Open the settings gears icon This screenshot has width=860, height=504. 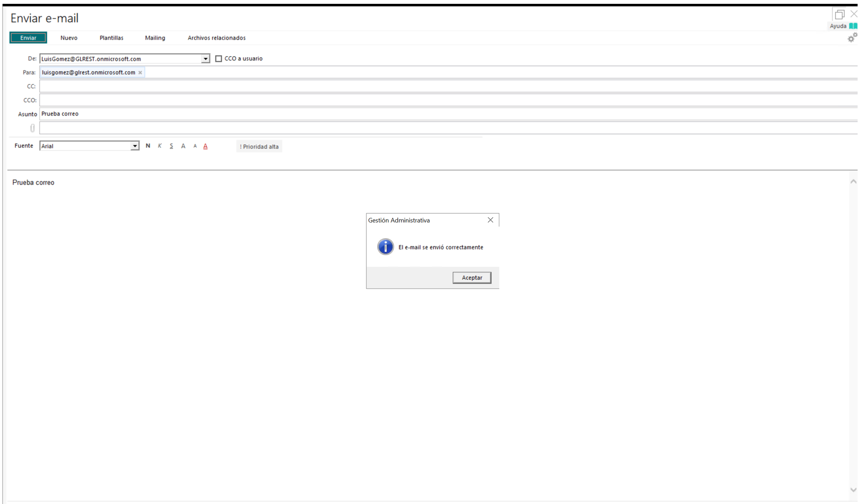[x=852, y=38]
